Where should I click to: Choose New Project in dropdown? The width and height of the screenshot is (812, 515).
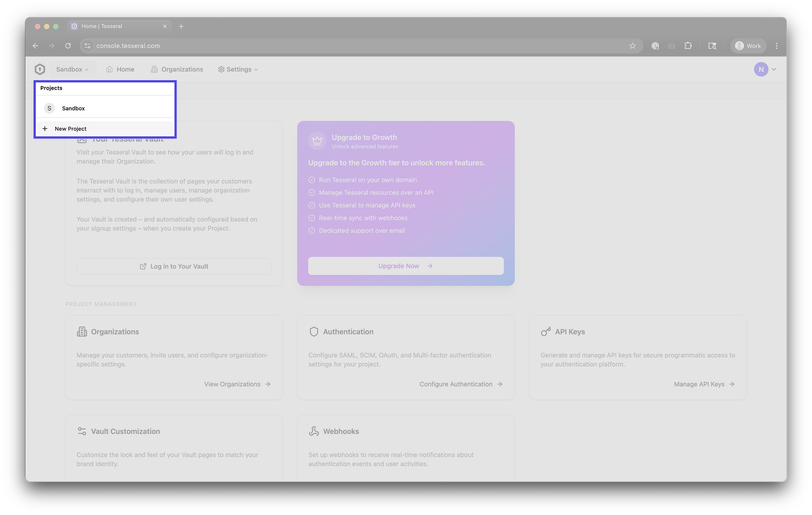point(105,129)
